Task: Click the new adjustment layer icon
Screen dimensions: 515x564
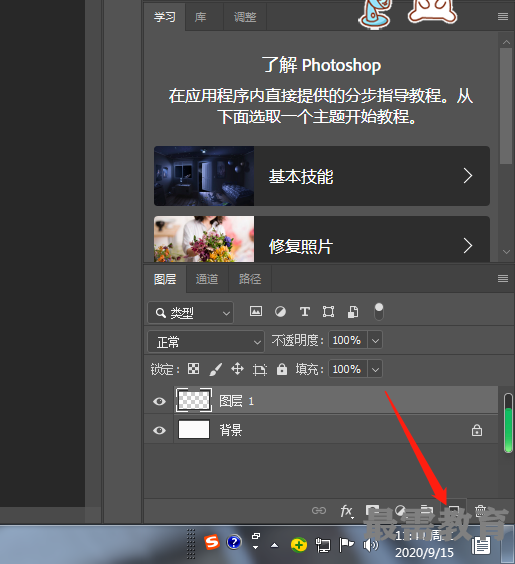Action: 400,510
